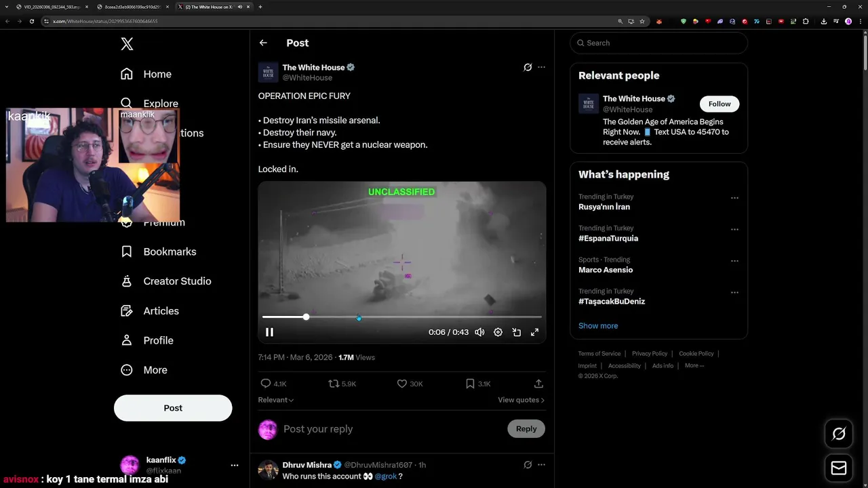The width and height of the screenshot is (868, 488).
Task: Open three-dot menu on Dhruv Mishra's reply
Action: 541,465
